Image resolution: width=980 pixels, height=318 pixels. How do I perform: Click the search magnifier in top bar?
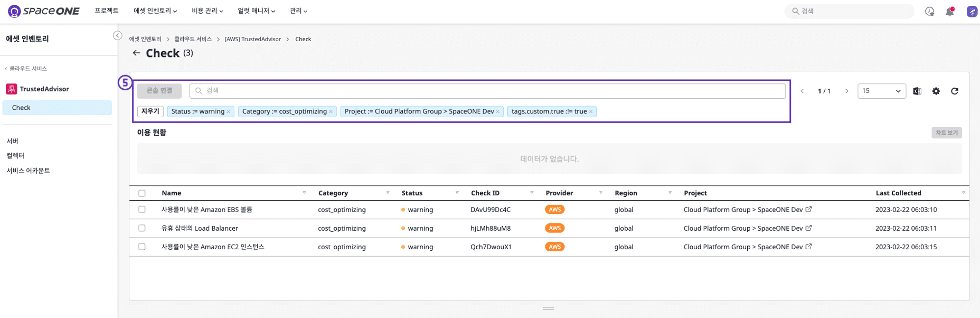(796, 11)
